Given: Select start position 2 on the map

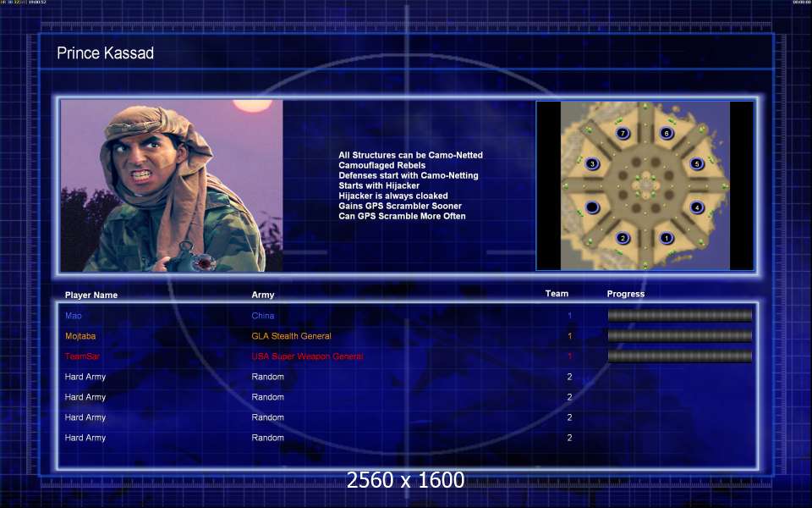Looking at the screenshot, I should click(623, 238).
